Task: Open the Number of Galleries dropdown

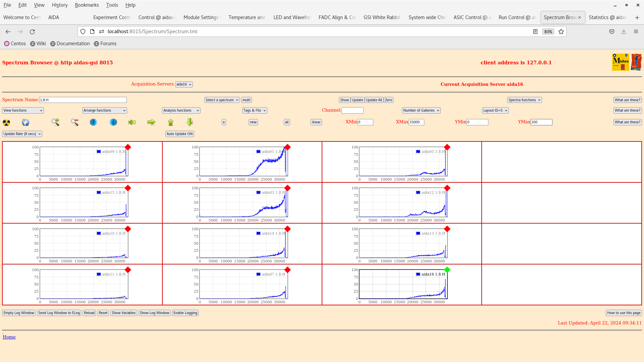Action: click(421, 110)
